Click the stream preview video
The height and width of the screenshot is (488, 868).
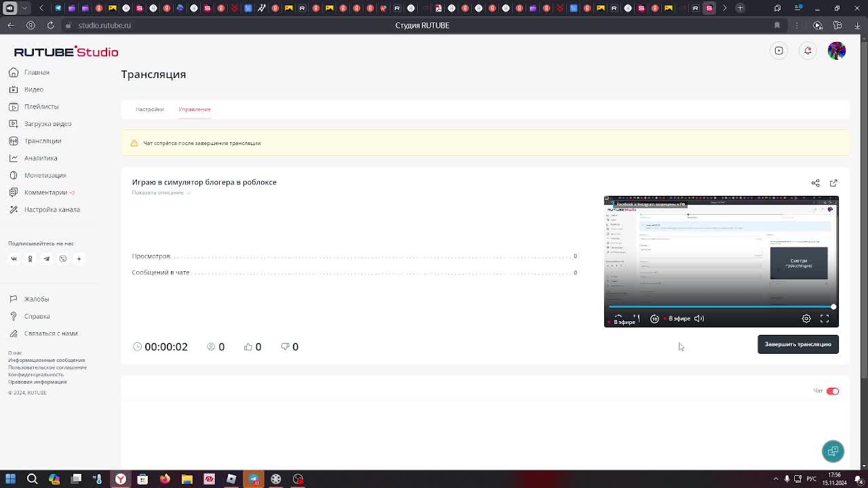tap(722, 262)
